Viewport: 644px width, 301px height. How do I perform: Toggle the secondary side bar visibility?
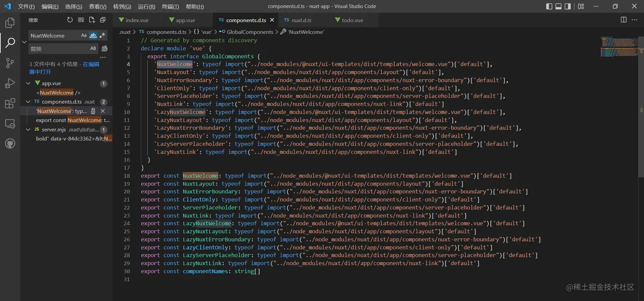pyautogui.click(x=568, y=6)
